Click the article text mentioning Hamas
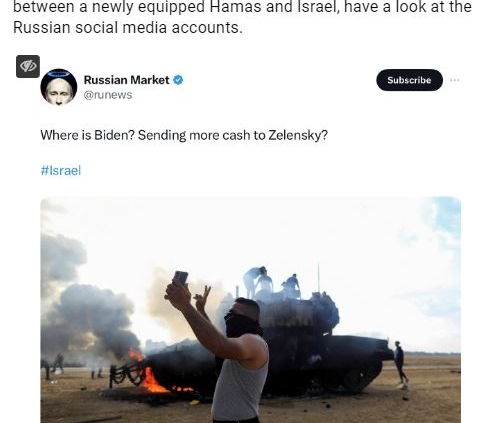This screenshot has height=423, width=497. click(242, 7)
